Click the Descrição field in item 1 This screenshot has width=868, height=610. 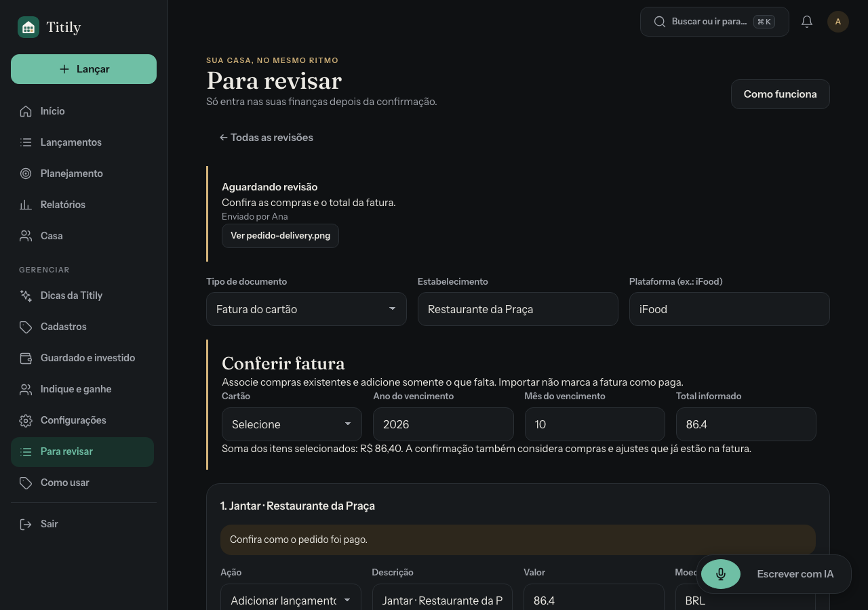[x=442, y=597]
